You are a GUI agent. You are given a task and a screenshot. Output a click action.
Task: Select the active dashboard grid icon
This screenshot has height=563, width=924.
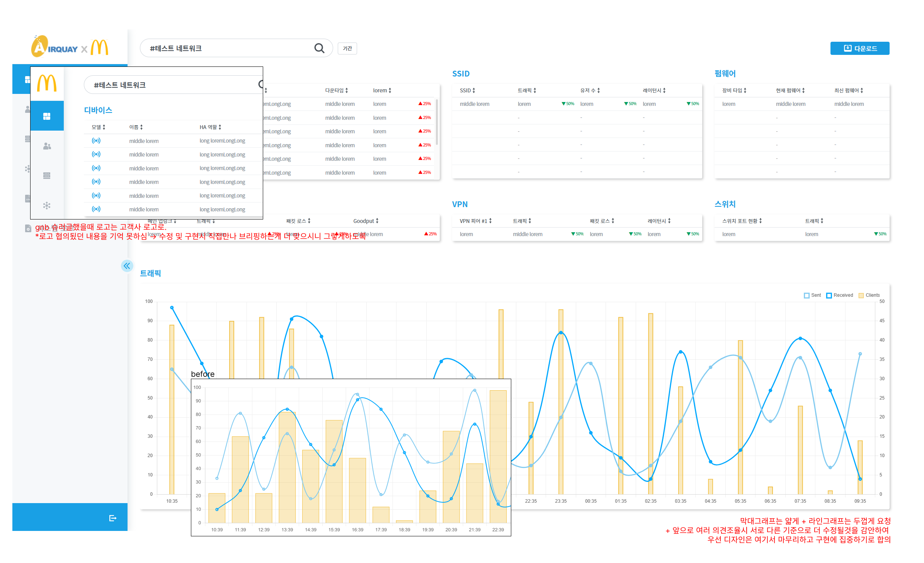click(x=47, y=116)
